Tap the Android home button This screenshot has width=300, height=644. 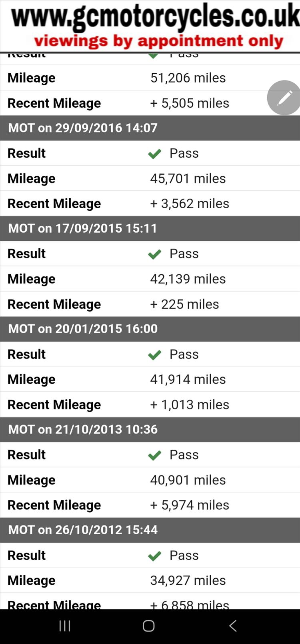[148, 626]
